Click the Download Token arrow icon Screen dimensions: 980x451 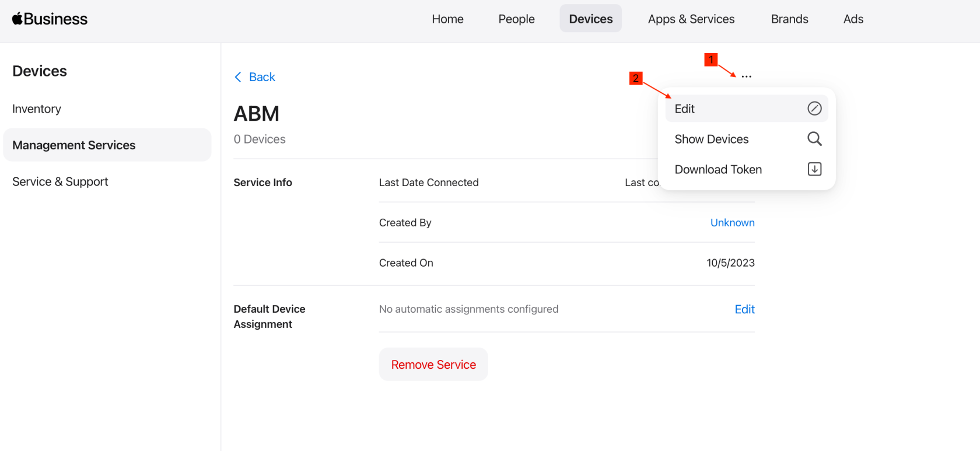pyautogui.click(x=814, y=169)
